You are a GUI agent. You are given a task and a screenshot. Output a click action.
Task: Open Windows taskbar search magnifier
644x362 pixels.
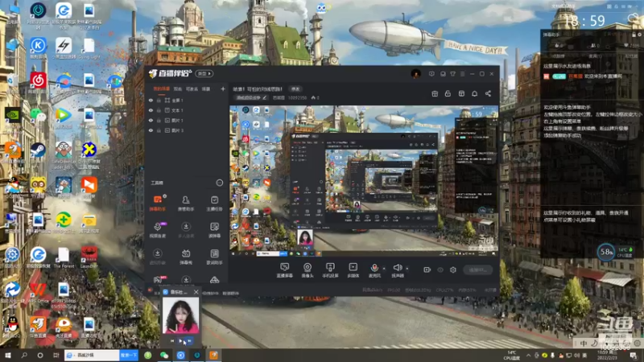[x=24, y=355]
